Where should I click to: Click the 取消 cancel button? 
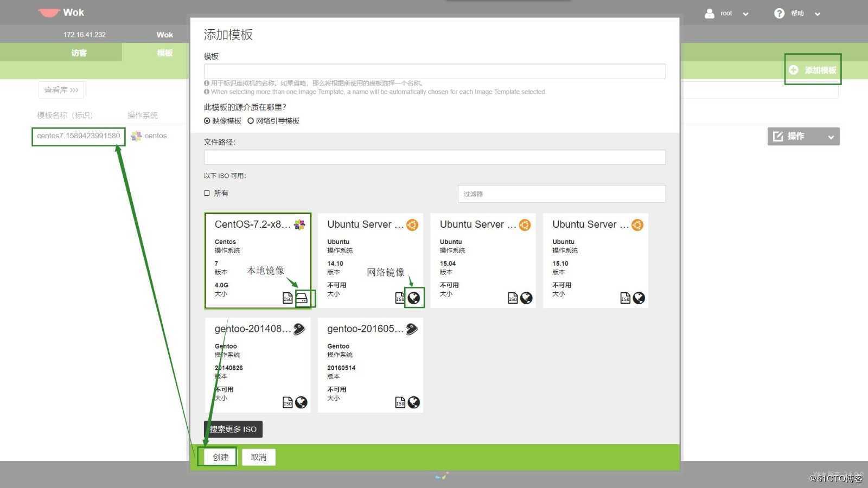point(259,457)
